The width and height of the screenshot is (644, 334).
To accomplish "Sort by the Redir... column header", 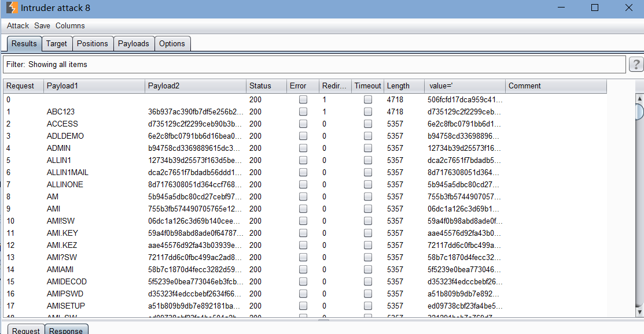I will coord(335,86).
